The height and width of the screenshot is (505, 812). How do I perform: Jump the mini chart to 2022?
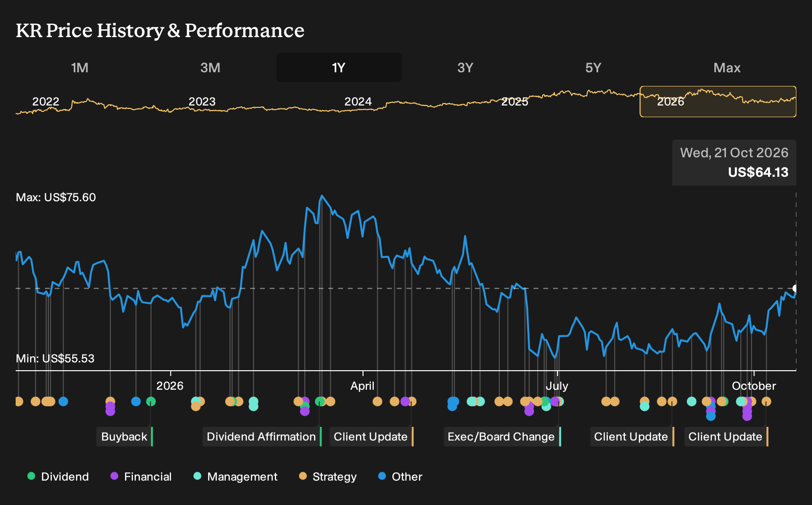(x=45, y=102)
